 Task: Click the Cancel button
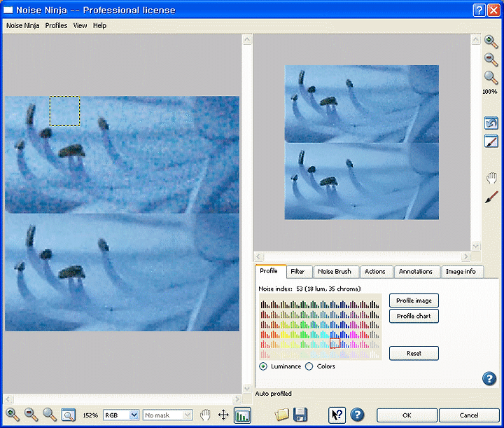(469, 415)
